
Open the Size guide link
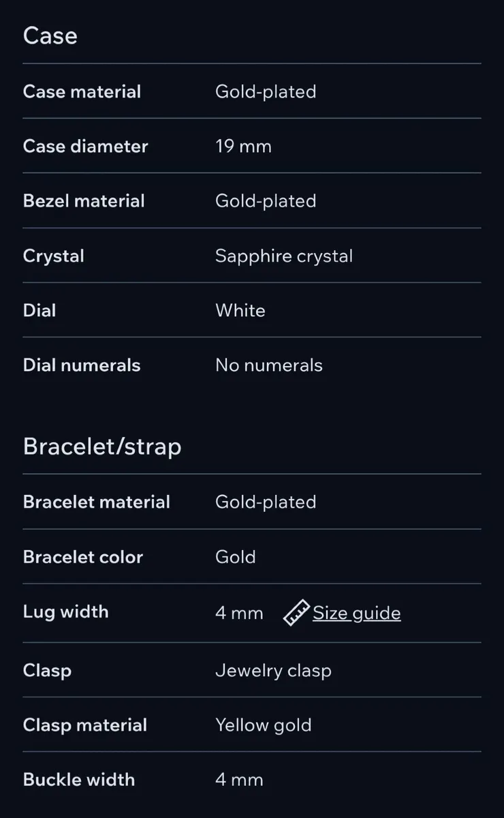356,613
